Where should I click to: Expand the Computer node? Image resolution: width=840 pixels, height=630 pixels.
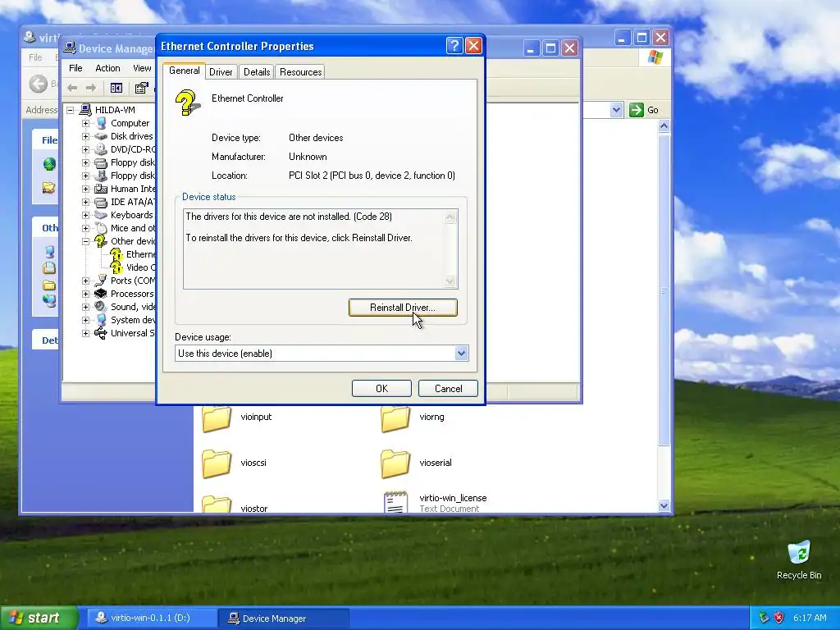[x=85, y=123]
